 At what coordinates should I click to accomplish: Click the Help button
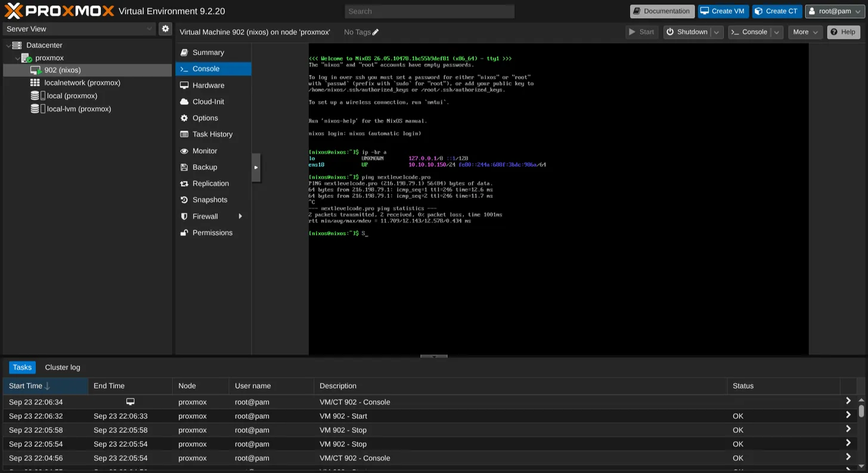click(x=843, y=32)
